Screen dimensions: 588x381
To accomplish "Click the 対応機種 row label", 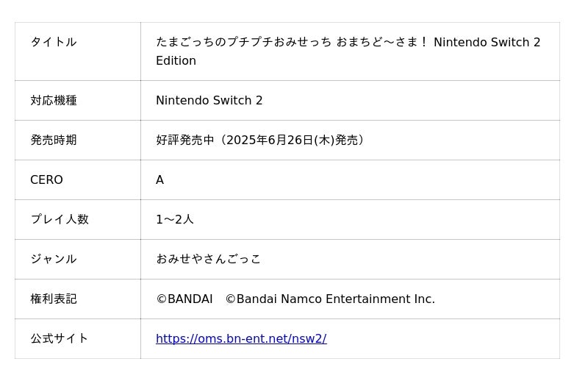I will point(54,100).
